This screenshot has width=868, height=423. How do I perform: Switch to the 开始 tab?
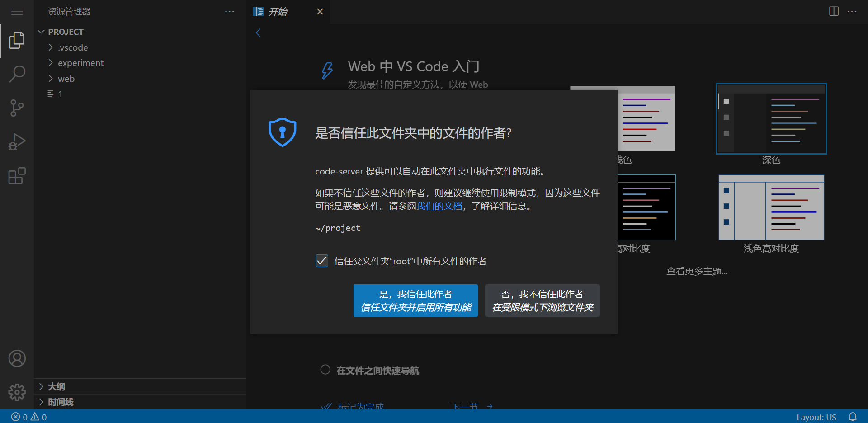tap(278, 12)
